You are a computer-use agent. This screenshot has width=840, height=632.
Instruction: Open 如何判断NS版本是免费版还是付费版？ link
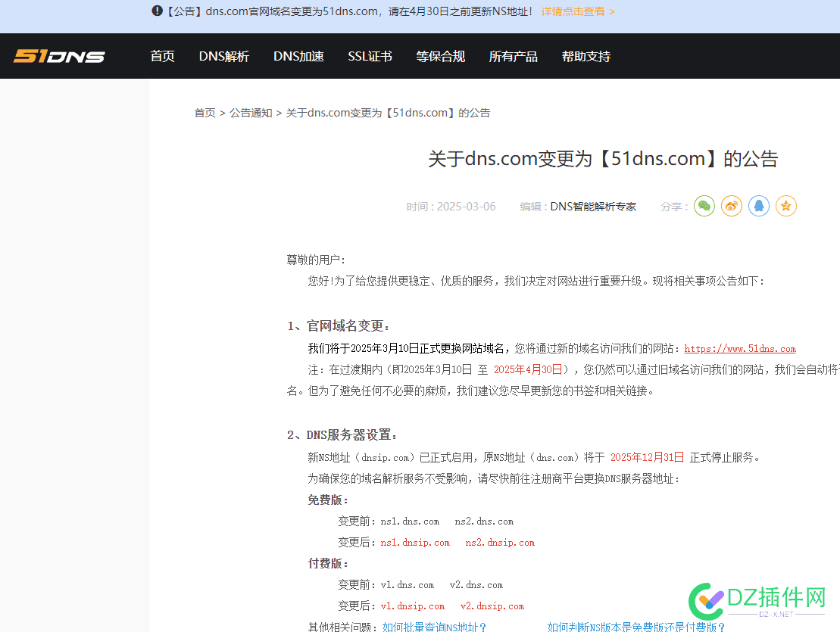point(636,627)
